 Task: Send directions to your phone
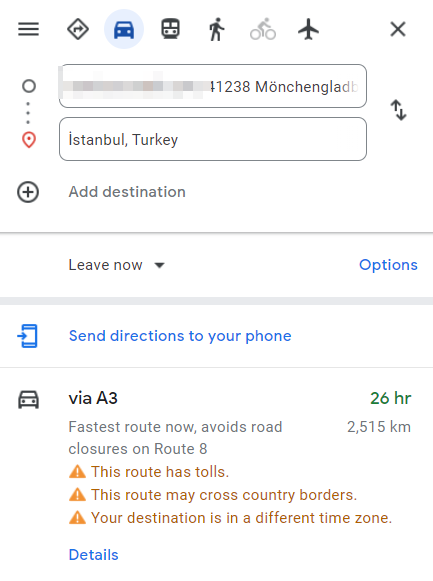[180, 336]
